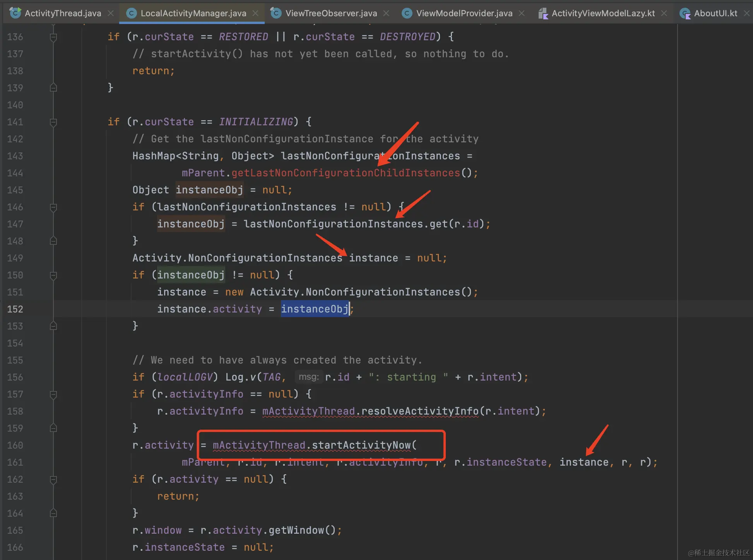Close the ActivityViewModelLazy.kt tab

point(664,13)
